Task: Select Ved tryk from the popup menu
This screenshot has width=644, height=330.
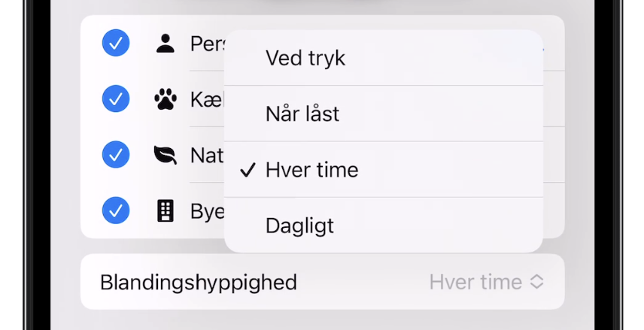Action: [305, 59]
